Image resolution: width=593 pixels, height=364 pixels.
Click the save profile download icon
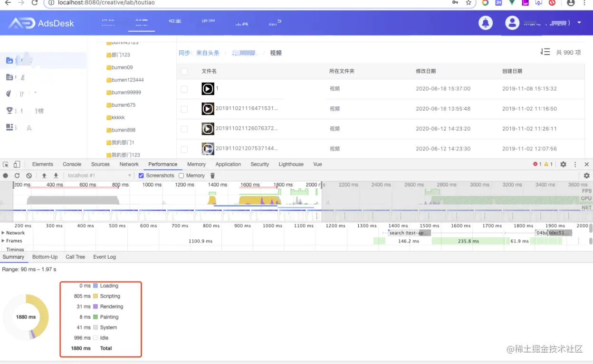(x=56, y=176)
